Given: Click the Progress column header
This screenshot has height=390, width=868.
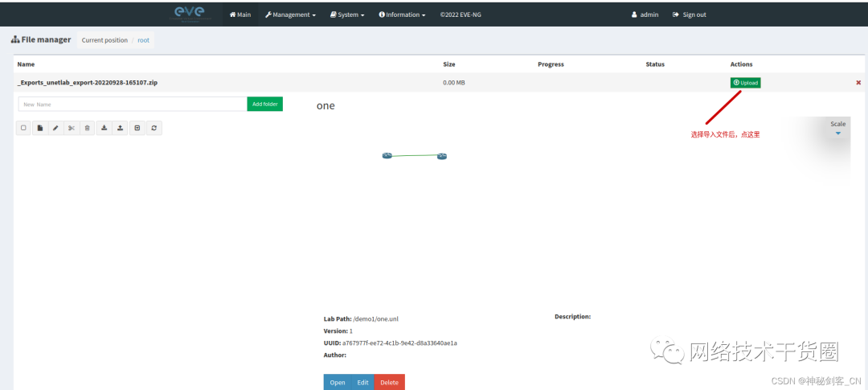Looking at the screenshot, I should 551,64.
